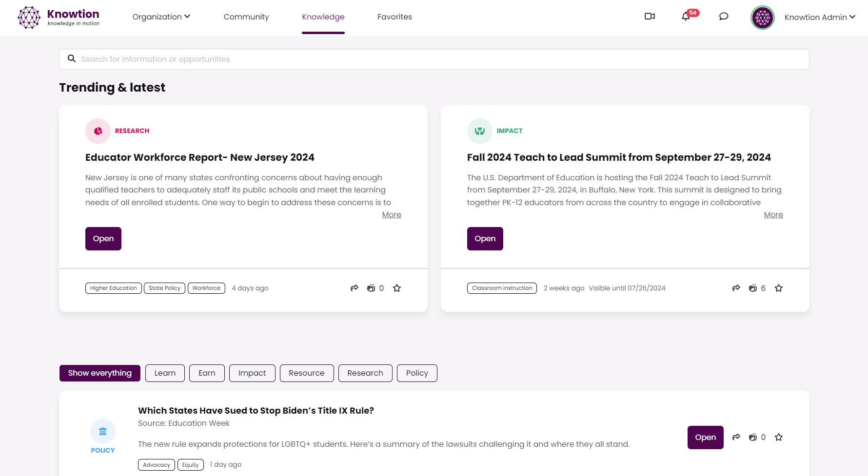The height and width of the screenshot is (476, 868).
Task: Expand More on Educator Workforce Report description
Action: tap(392, 215)
